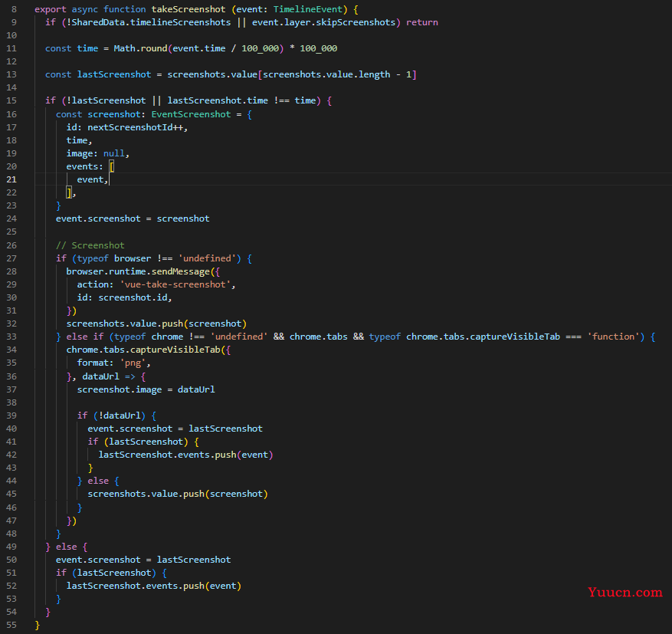Click line number 8 in the gutter
672x634 pixels.
pos(14,9)
